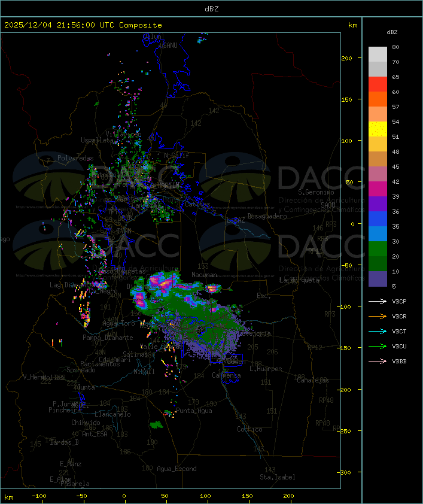This screenshot has height=504, width=423.
Task: Select the purple 36-39 dBZ swatch
Action: (378, 204)
